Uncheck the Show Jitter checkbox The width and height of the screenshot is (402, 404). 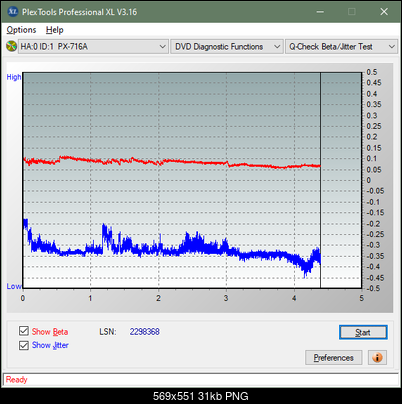pyautogui.click(x=24, y=345)
